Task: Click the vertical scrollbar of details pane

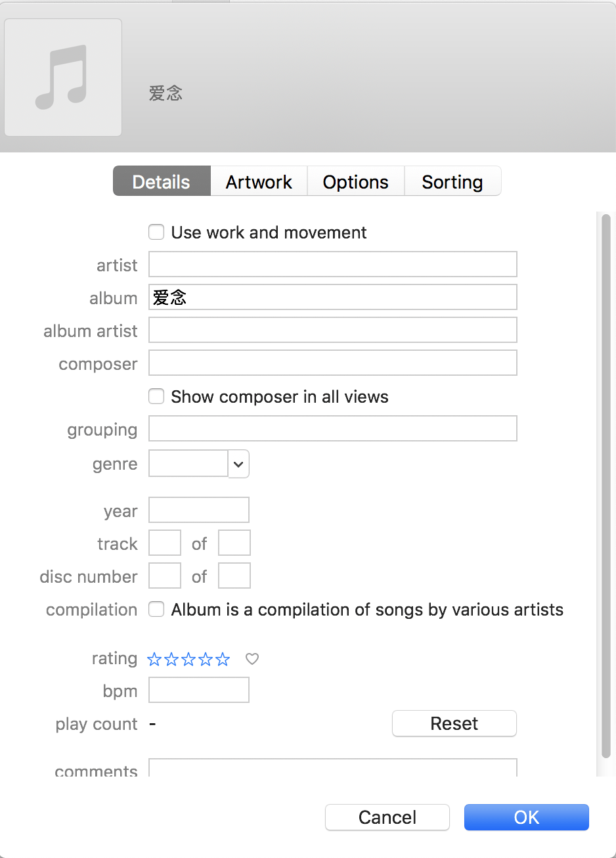Action: point(605,486)
